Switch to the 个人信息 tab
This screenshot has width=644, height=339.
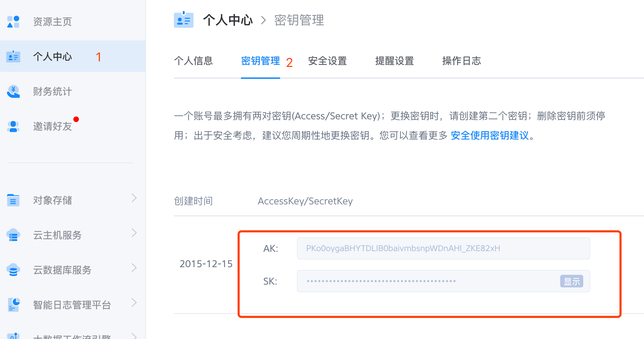pyautogui.click(x=193, y=61)
